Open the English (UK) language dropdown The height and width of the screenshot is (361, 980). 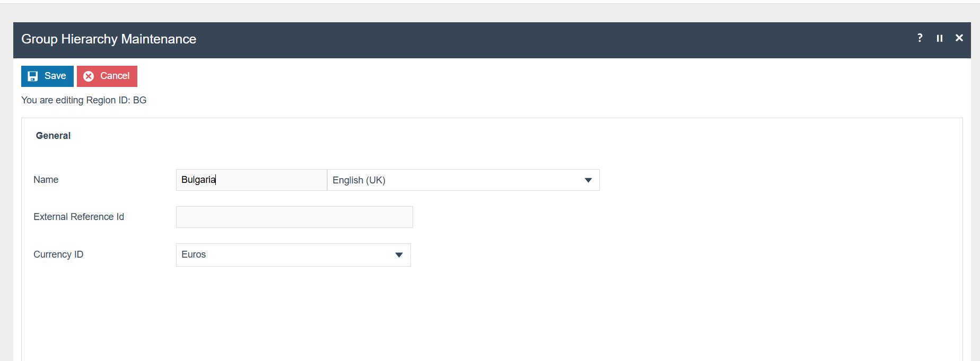click(456, 180)
